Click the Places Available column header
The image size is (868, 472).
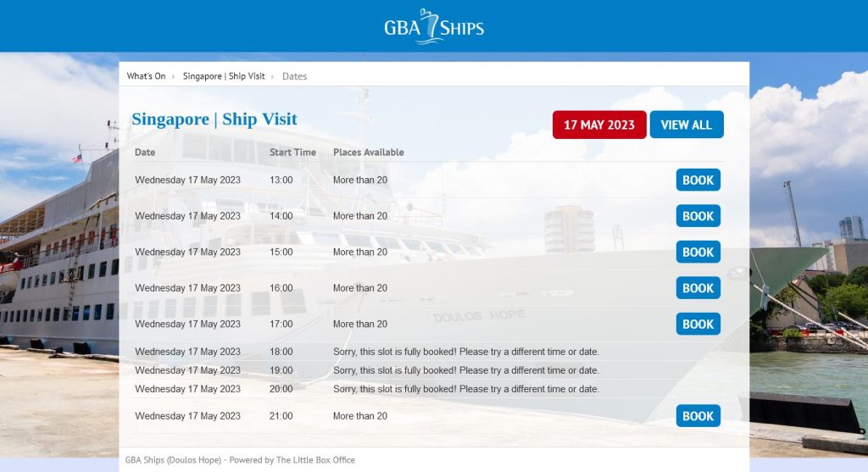pyautogui.click(x=368, y=153)
